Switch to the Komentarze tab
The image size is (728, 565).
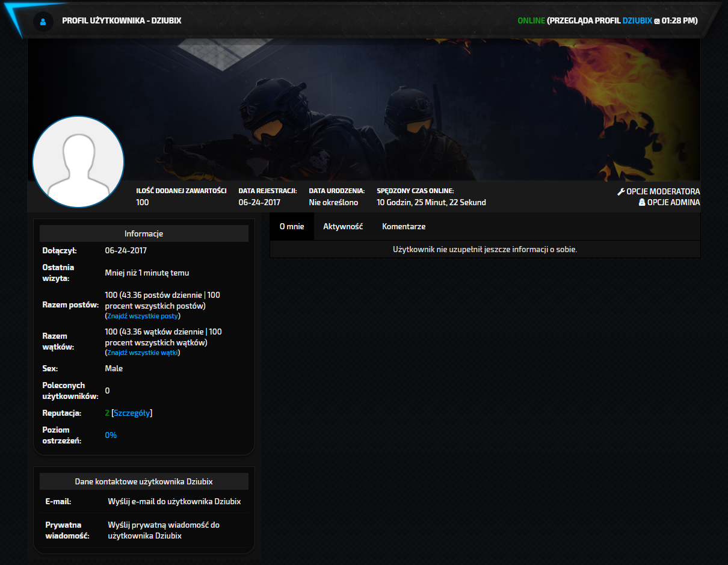(x=404, y=227)
